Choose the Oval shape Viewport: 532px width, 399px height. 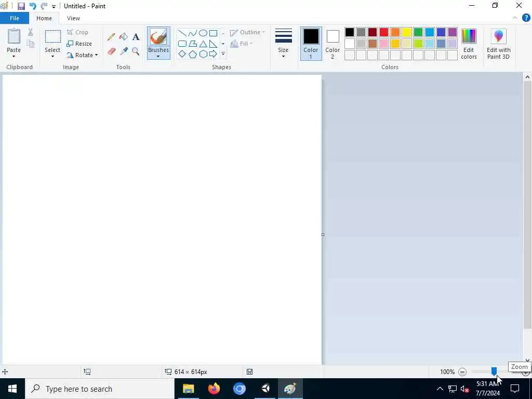(x=203, y=33)
